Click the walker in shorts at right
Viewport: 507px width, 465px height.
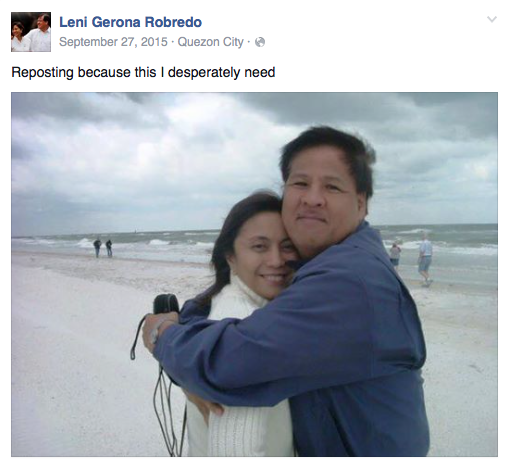[x=425, y=259]
